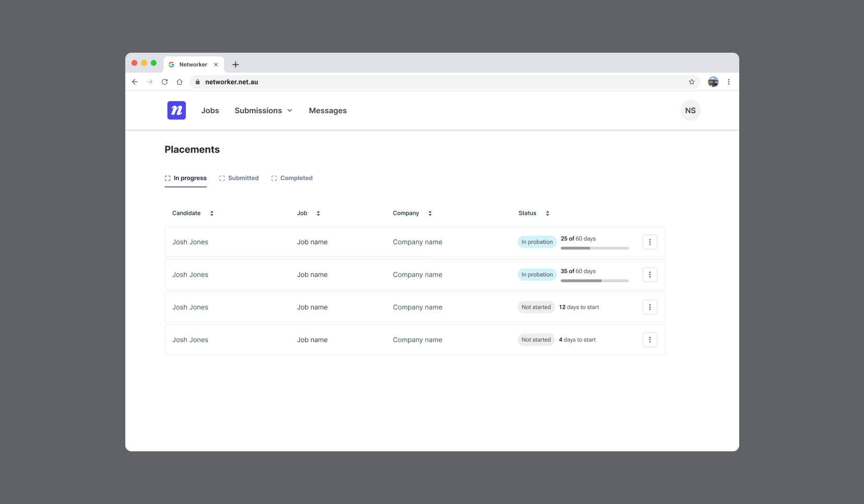Screen dimensions: 864x504
Task: Open row actions for 25 of 60 days placement
Action: pyautogui.click(x=650, y=242)
